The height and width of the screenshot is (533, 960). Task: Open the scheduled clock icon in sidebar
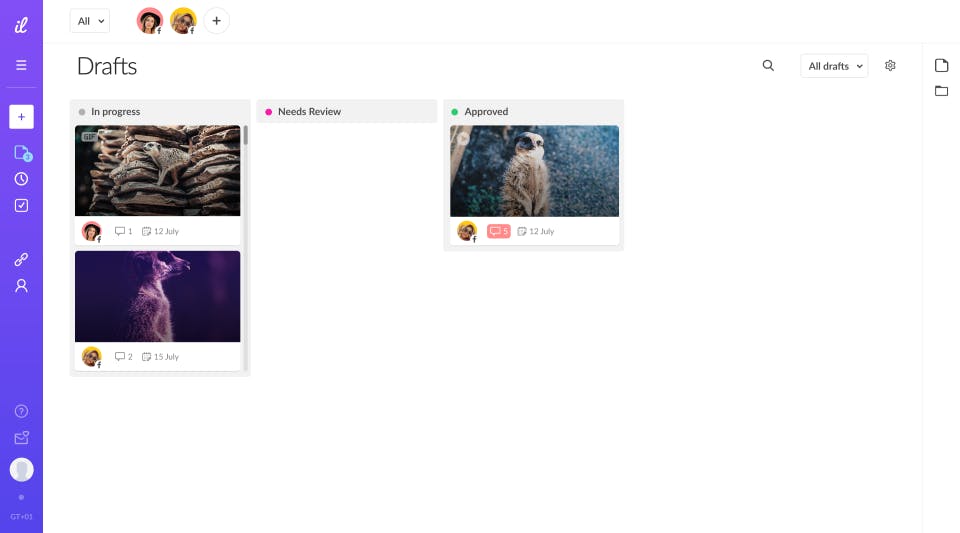click(x=21, y=179)
